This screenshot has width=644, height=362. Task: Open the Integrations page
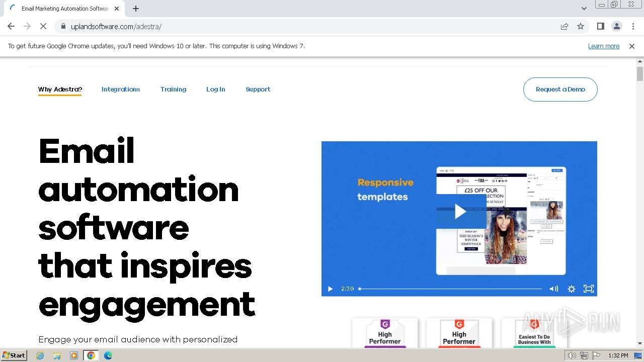pyautogui.click(x=121, y=89)
